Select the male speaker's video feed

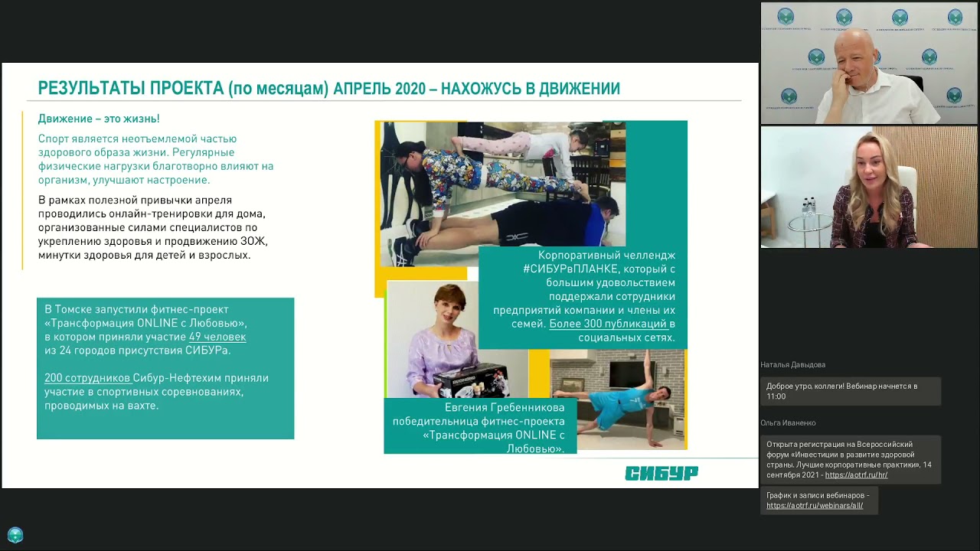pos(869,63)
